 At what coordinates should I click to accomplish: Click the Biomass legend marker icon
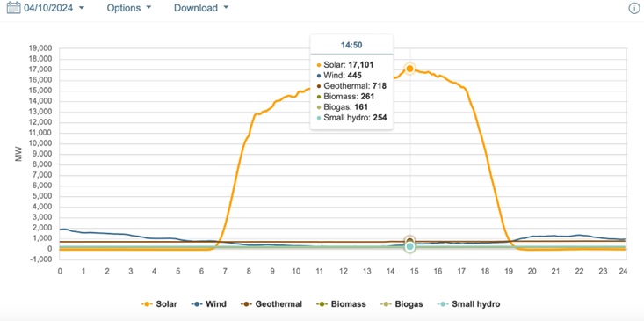tap(322, 304)
